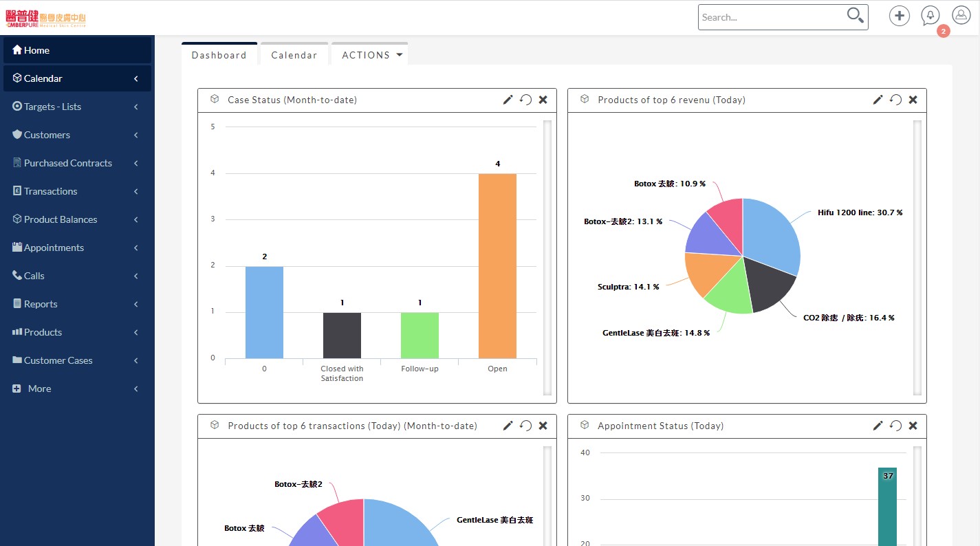
Task: Open Home in the sidebar
Action: pos(77,50)
